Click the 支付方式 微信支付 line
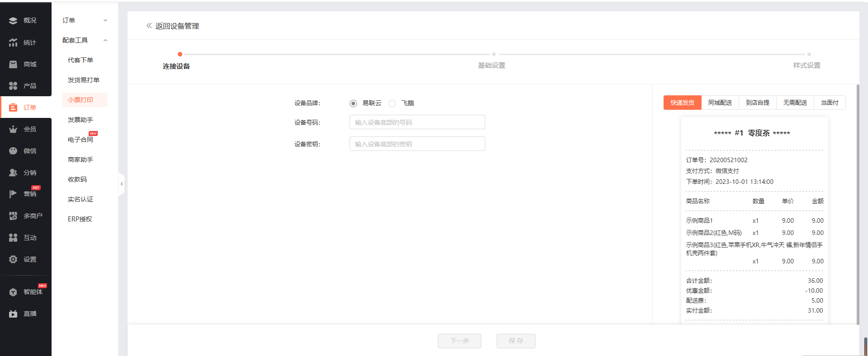 pos(712,171)
